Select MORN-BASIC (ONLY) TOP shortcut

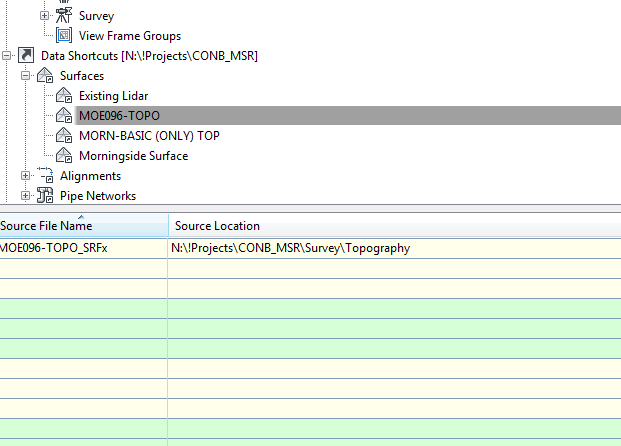point(149,136)
